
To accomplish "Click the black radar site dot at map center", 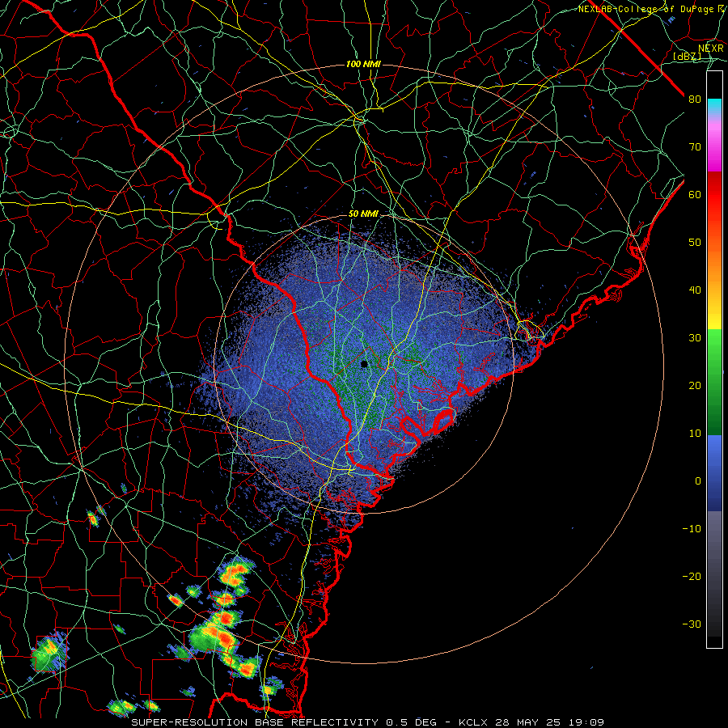I will (x=364, y=364).
